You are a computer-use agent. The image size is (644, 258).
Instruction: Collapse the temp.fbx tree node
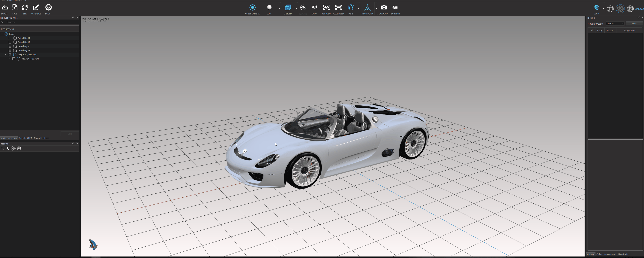6,55
